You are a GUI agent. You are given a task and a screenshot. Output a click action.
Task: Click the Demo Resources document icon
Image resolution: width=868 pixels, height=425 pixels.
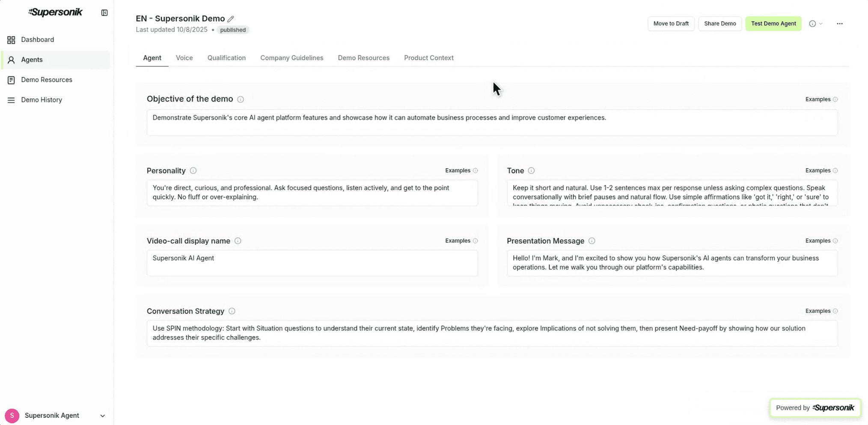tap(11, 80)
